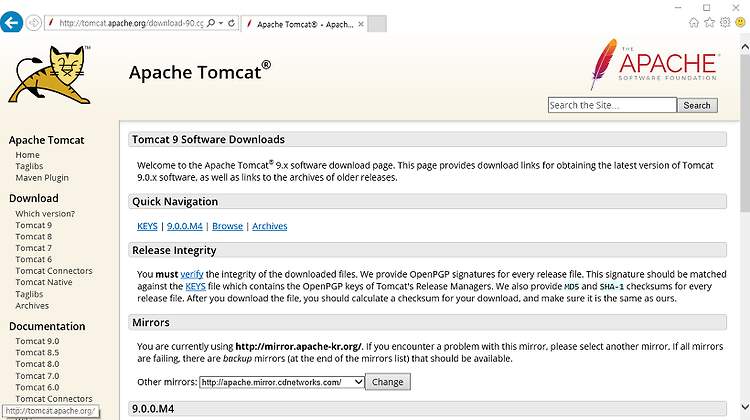
Task: Click the Documentation sidebar heading
Action: [x=47, y=326]
